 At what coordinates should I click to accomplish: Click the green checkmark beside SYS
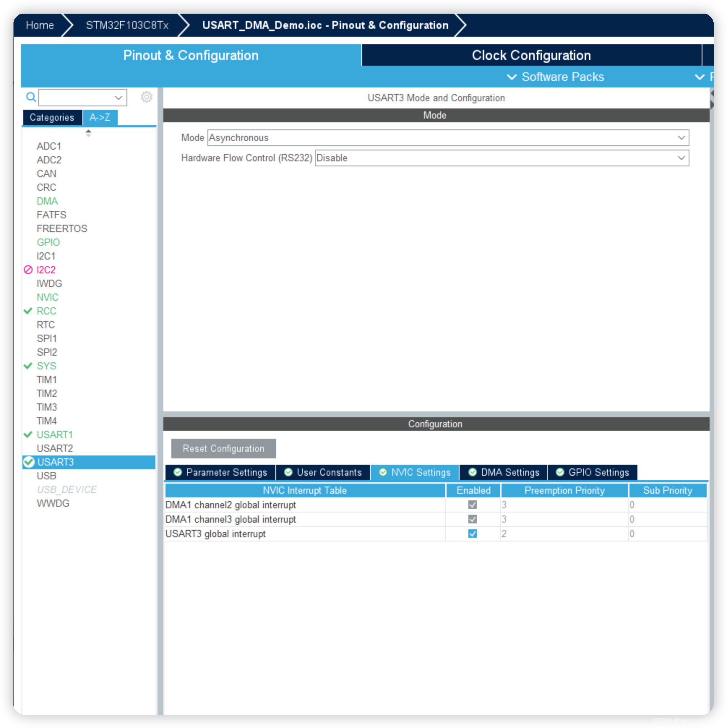(x=28, y=366)
